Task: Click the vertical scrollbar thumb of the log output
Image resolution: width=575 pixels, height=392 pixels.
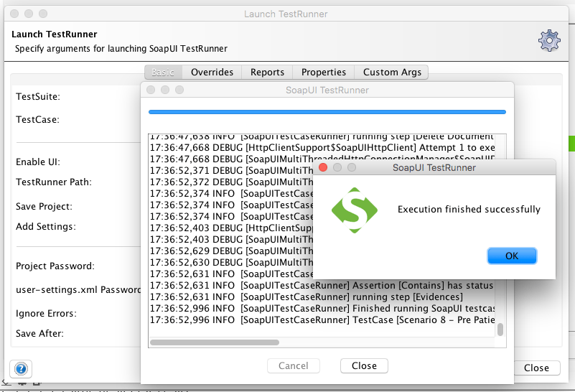Action: 500,330
